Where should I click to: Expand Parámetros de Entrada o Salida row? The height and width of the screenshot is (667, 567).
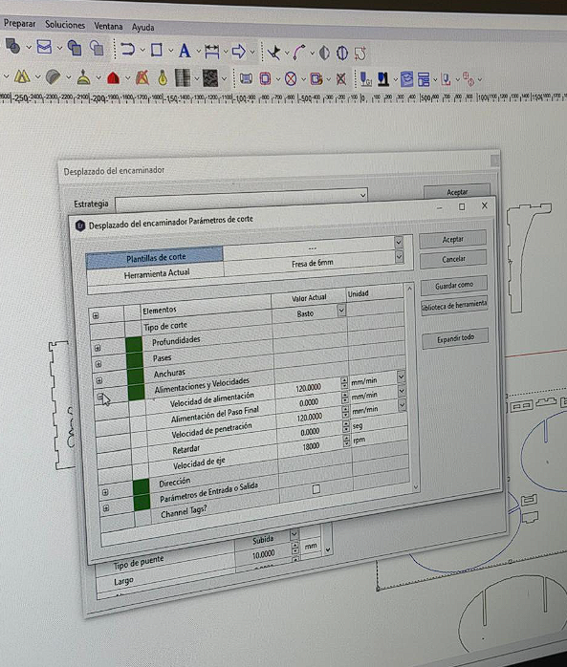point(106,508)
